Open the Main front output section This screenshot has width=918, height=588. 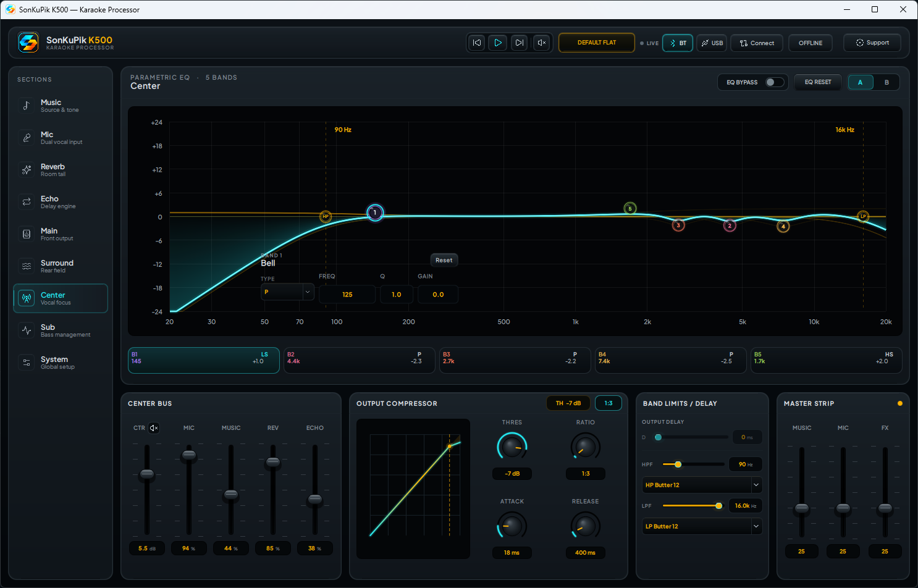(x=61, y=234)
